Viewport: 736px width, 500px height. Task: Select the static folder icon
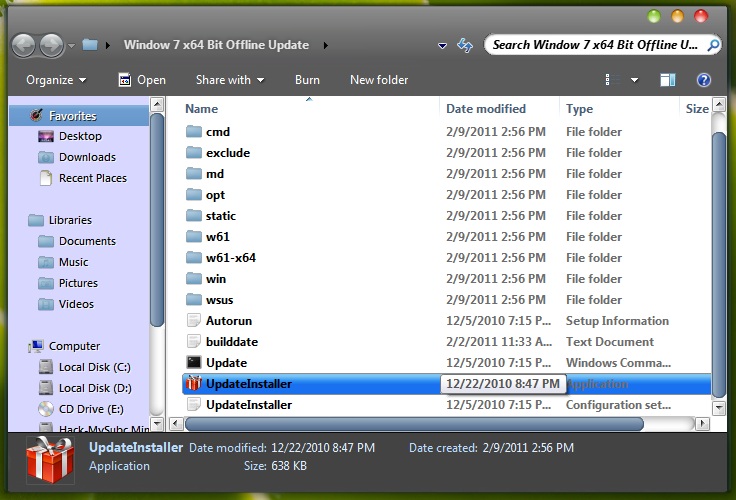[193, 215]
